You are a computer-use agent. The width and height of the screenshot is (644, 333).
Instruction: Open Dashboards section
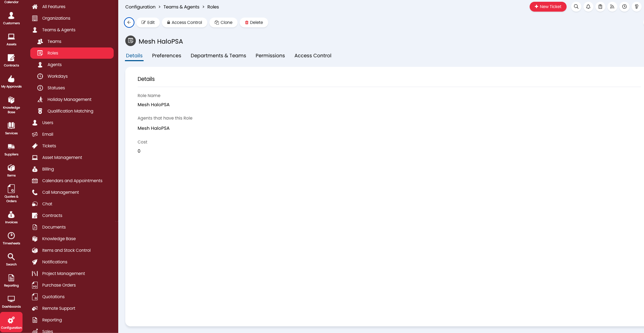point(11,302)
